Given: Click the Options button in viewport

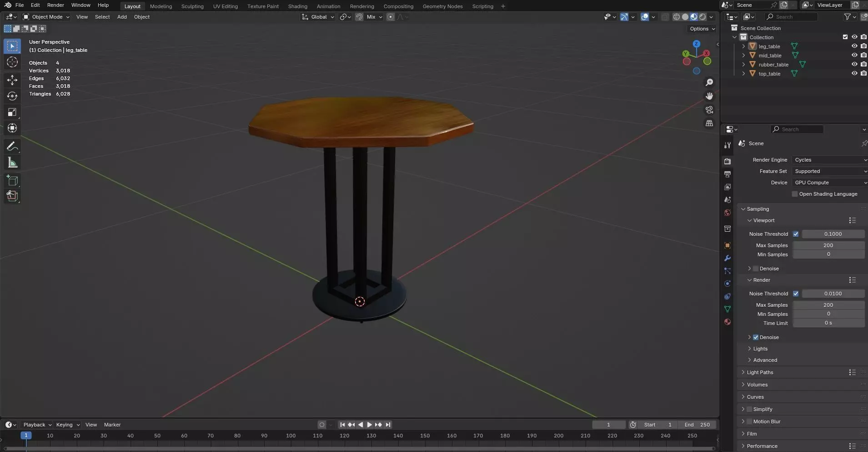Looking at the screenshot, I should [702, 29].
